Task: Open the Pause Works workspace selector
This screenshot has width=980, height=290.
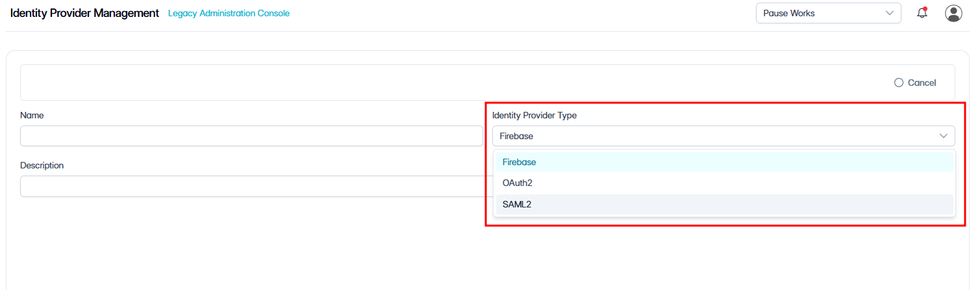Action: coord(828,13)
